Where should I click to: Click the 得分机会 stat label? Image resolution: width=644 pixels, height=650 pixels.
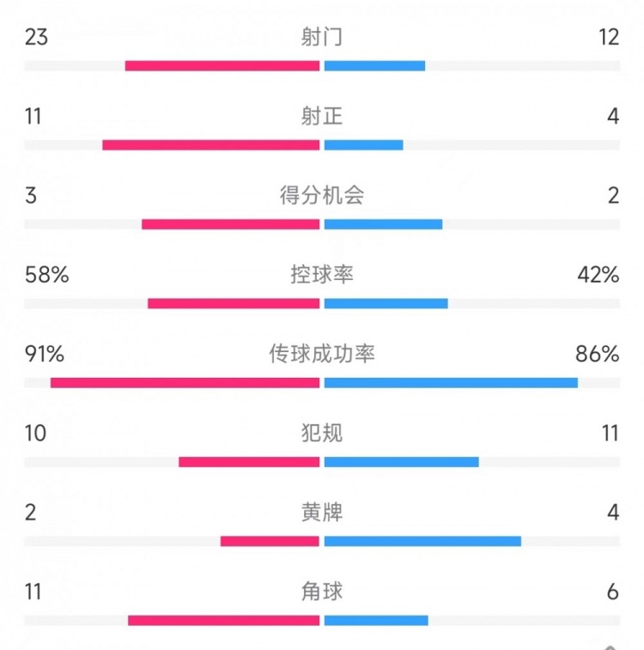pos(322,195)
